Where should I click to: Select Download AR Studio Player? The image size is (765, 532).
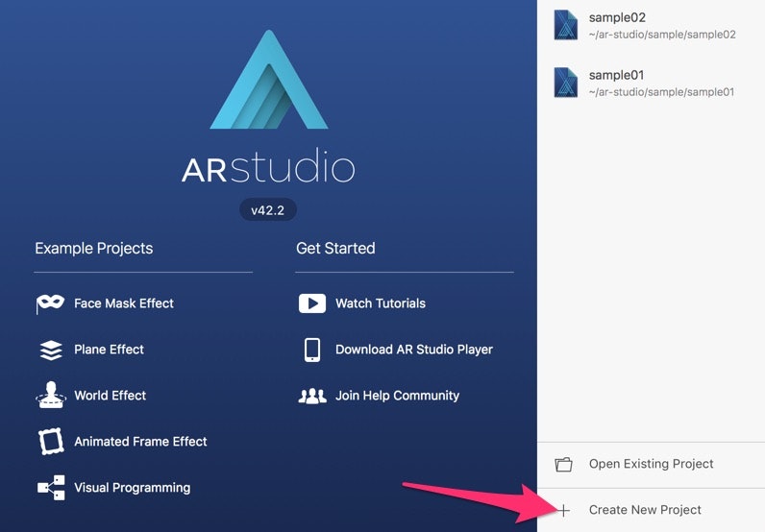coord(414,350)
